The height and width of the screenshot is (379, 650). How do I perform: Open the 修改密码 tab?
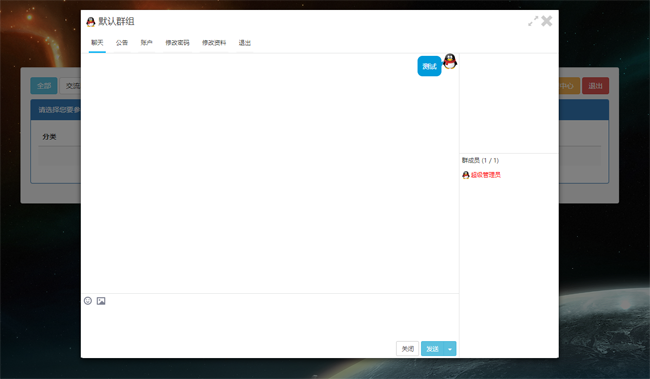tap(177, 43)
